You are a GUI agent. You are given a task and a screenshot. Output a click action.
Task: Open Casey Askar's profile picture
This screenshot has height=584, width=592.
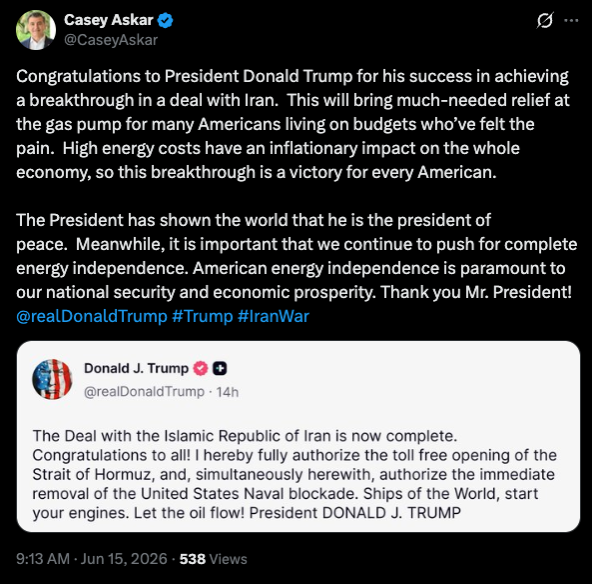tap(36, 30)
